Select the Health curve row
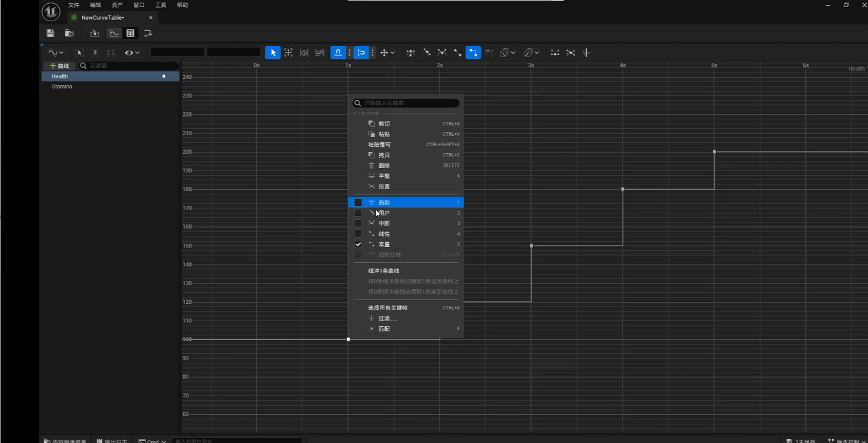This screenshot has width=868, height=443. click(x=110, y=76)
